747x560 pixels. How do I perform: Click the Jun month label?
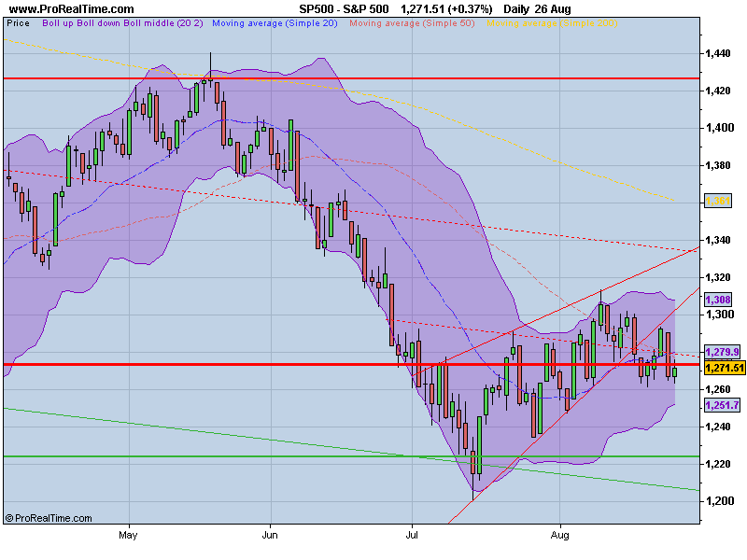(x=270, y=535)
